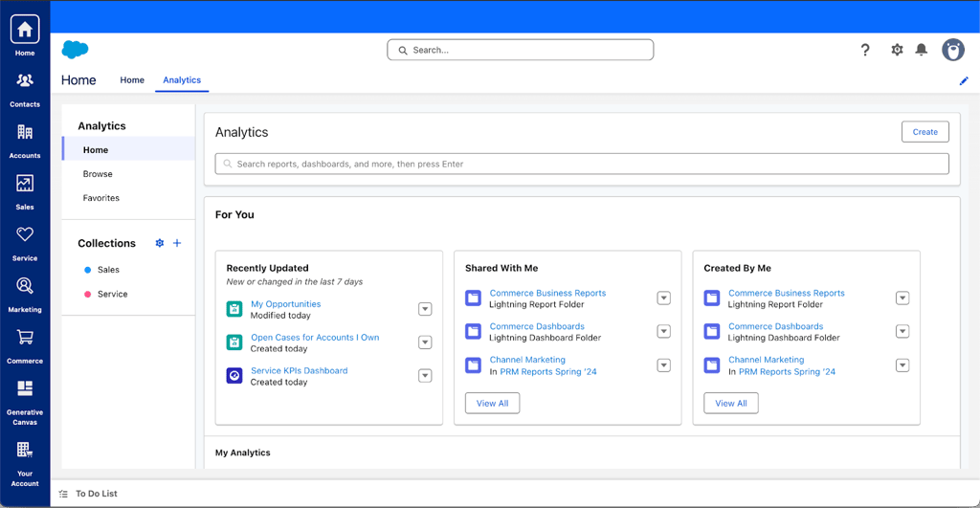
Task: Click View All under Shared With Me
Action: coord(493,403)
